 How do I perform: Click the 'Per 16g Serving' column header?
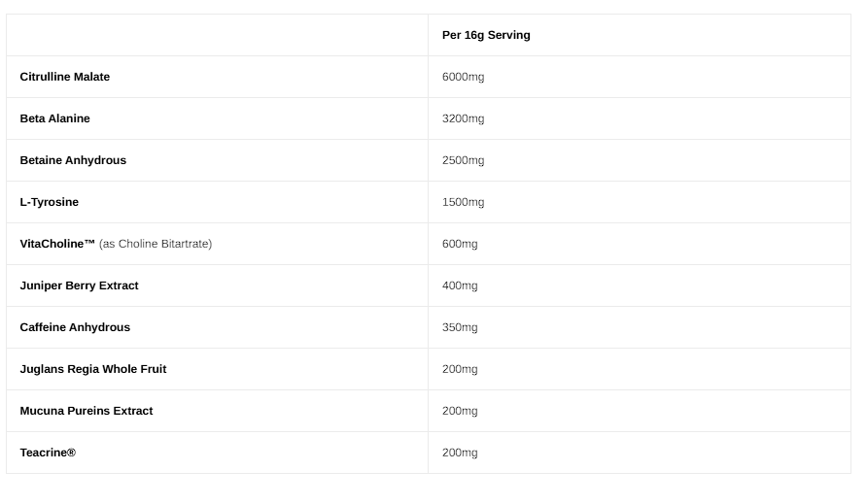(486, 35)
